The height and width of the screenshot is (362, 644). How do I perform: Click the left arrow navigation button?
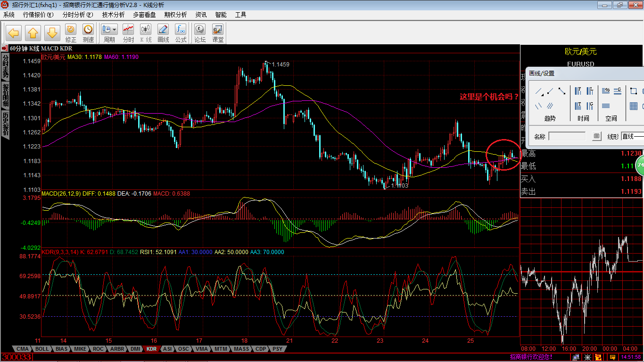(x=14, y=33)
